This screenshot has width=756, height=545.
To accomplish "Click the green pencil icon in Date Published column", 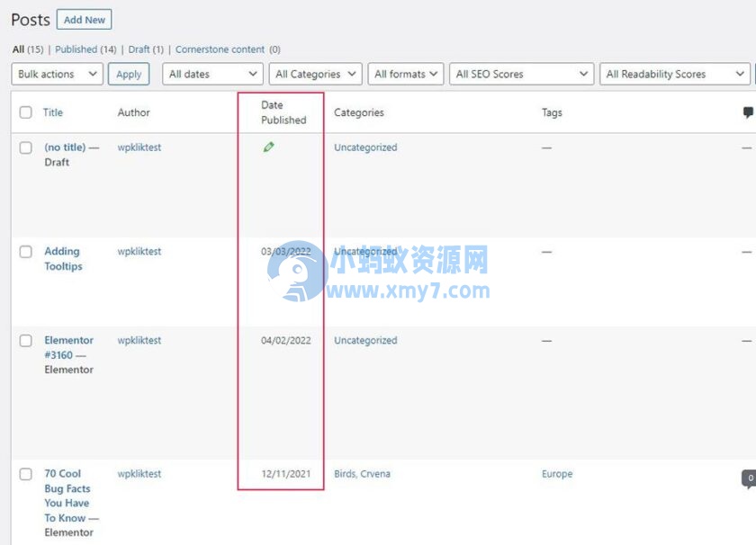I will (267, 147).
